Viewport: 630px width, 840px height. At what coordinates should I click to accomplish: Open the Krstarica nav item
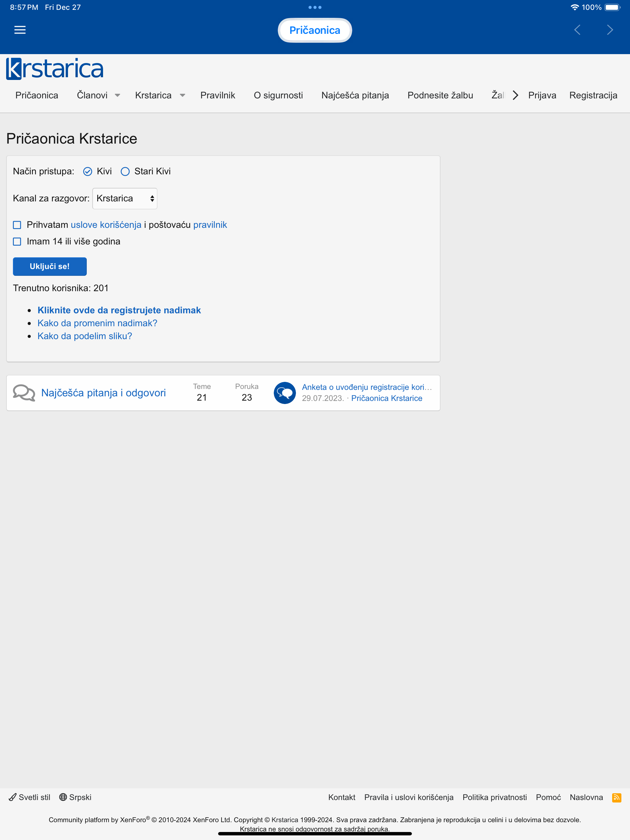(x=154, y=95)
